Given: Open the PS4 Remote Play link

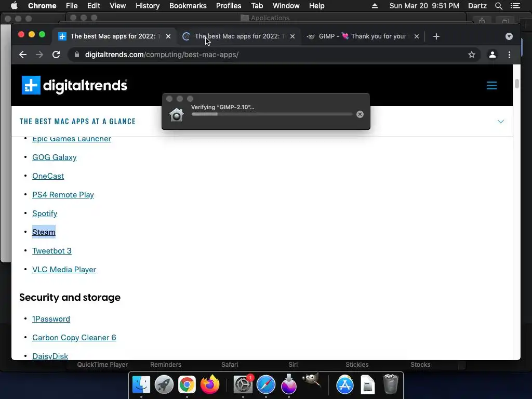Looking at the screenshot, I should point(63,195).
